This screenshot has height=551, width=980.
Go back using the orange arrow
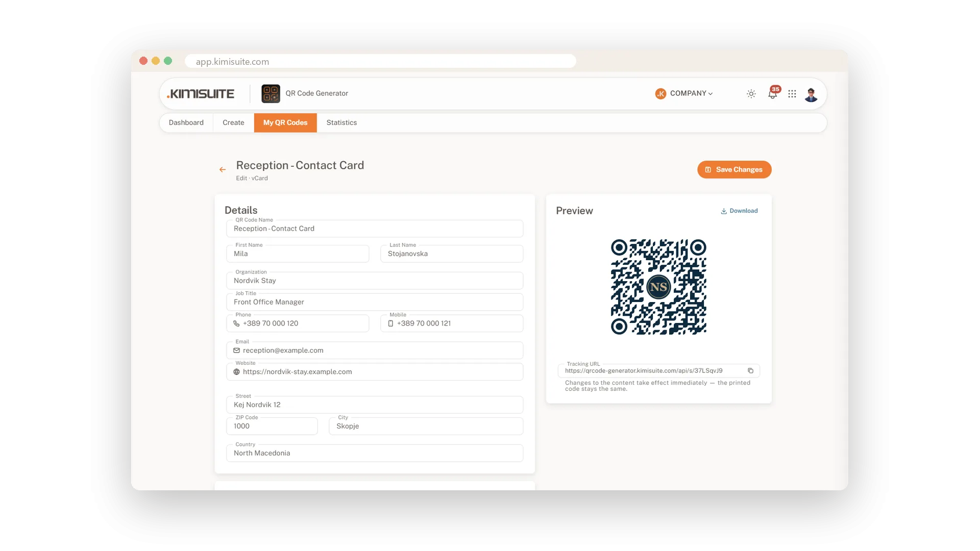223,169
